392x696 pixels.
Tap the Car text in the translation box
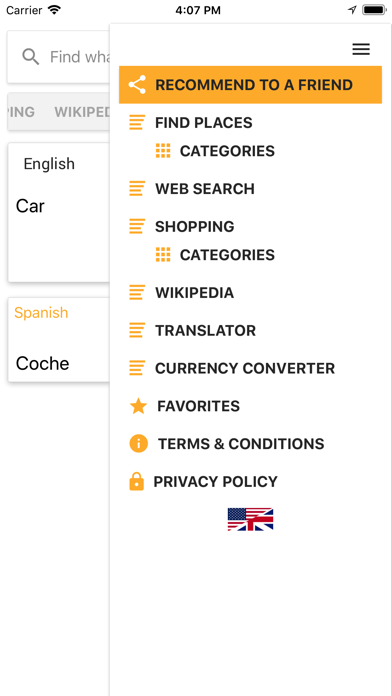coord(30,206)
